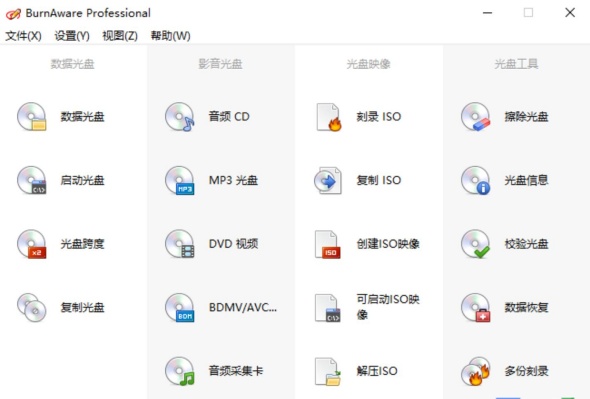Open 音频 CD via its label
The image size is (590, 399).
(229, 117)
